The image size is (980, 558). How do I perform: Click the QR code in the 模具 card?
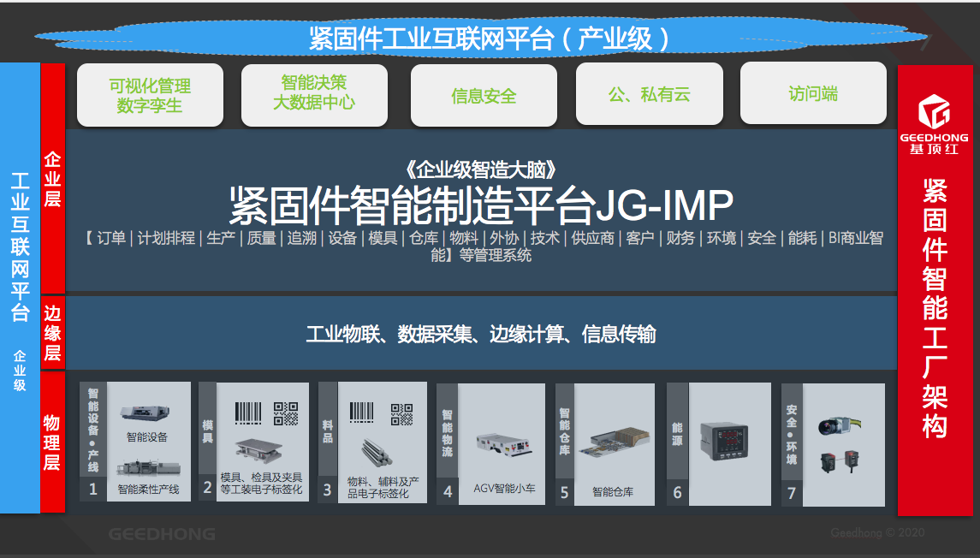286,413
